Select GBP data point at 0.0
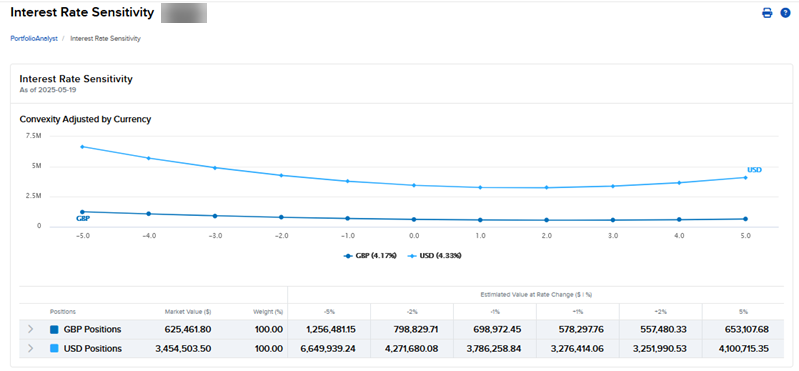799x371 pixels. point(414,219)
